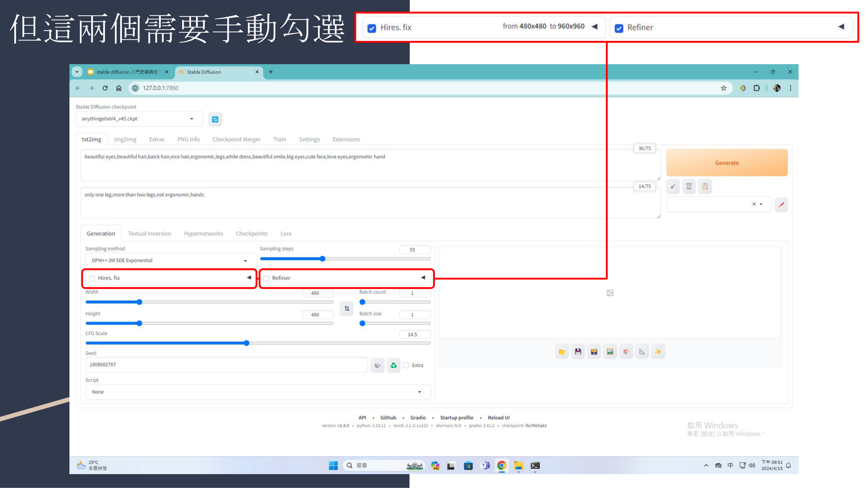
Task: Clear the styles selection X
Action: click(754, 204)
